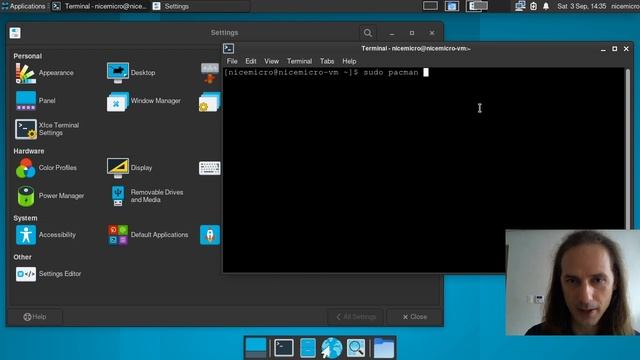Open Window Manager settings
The image size is (640, 360).
(x=144, y=101)
